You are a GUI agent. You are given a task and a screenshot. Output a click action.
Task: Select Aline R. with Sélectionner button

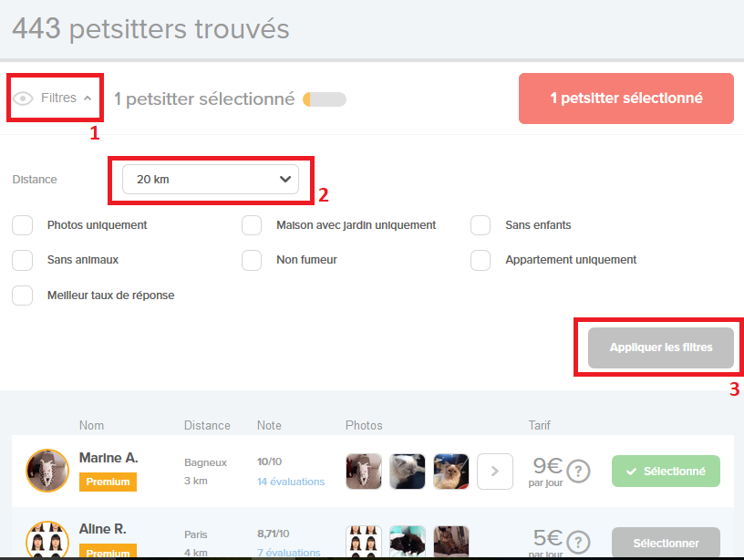[666, 543]
